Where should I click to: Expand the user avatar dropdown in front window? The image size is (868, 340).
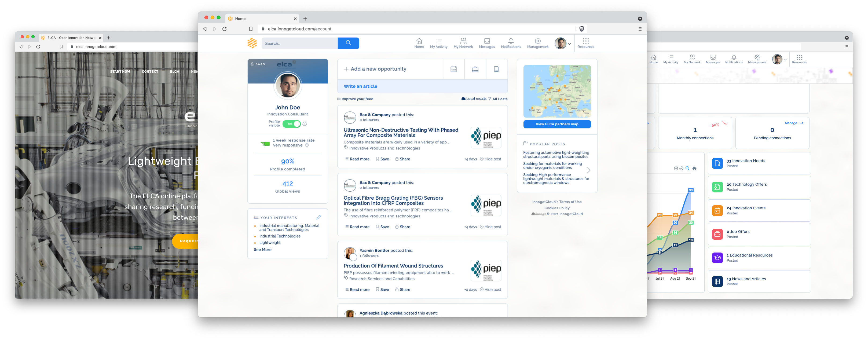click(x=570, y=44)
